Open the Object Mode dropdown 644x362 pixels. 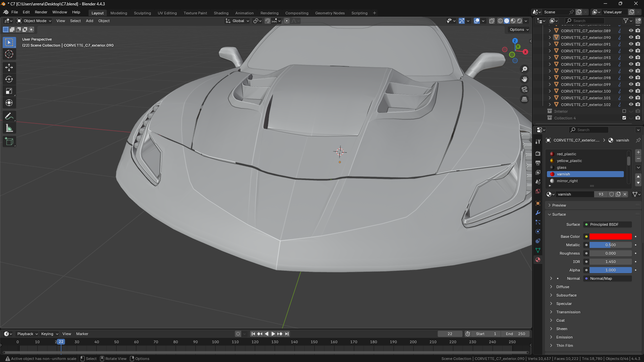pyautogui.click(x=34, y=21)
